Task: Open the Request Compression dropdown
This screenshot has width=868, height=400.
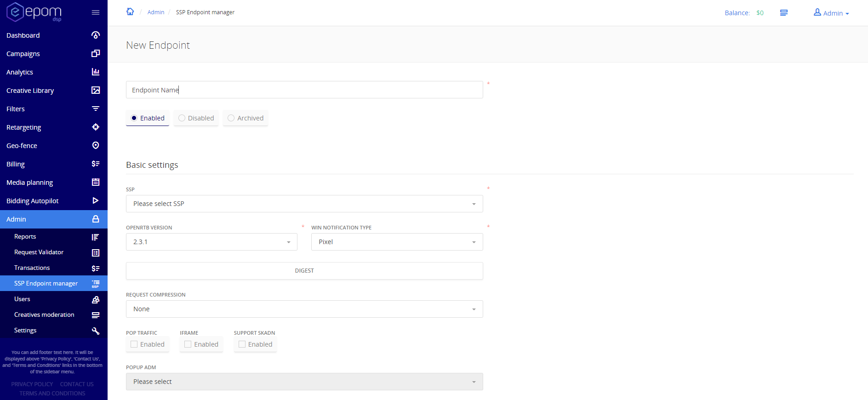Action: point(304,309)
